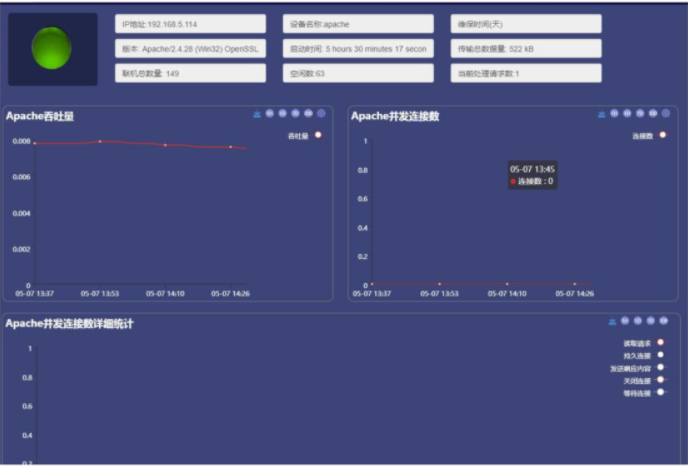Click 14:10 data point on 连接数 line
Image resolution: width=688 pixels, height=466 pixels.
click(x=507, y=284)
